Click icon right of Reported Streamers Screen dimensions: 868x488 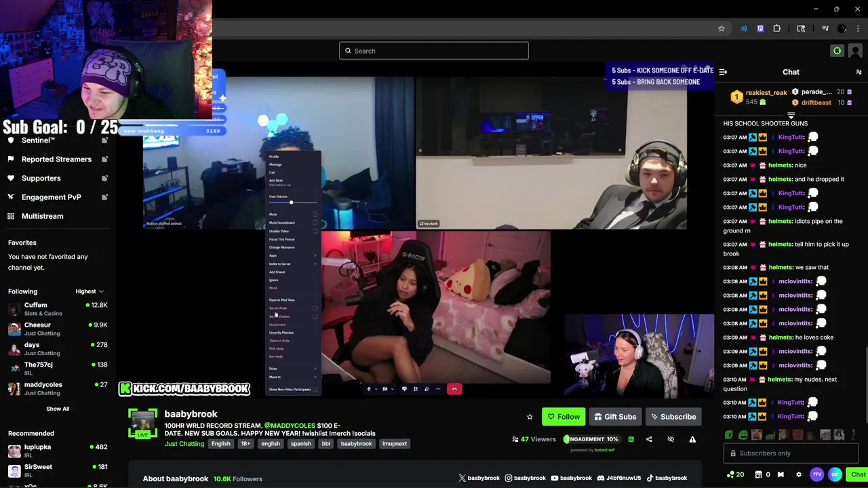[x=104, y=159]
